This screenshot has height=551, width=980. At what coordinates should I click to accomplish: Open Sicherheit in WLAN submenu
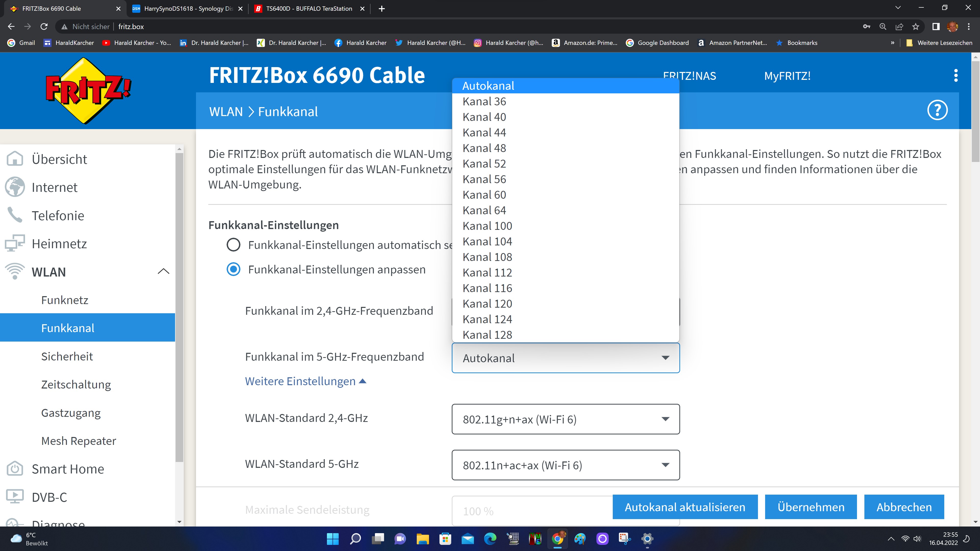click(x=67, y=356)
